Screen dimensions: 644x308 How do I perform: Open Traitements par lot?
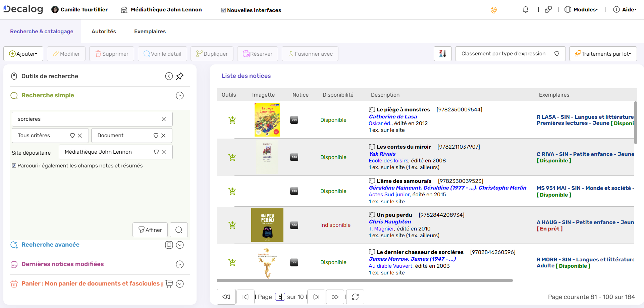coord(603,53)
